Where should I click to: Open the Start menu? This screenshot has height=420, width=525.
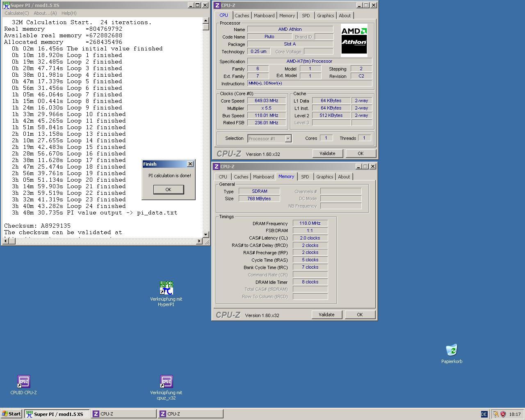(11, 414)
